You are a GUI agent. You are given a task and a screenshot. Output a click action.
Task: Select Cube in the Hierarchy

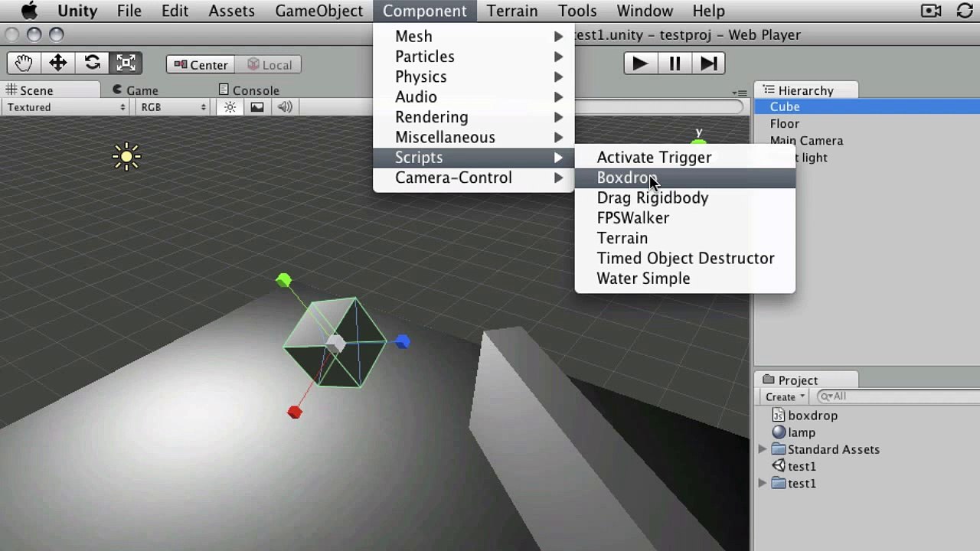pos(867,107)
